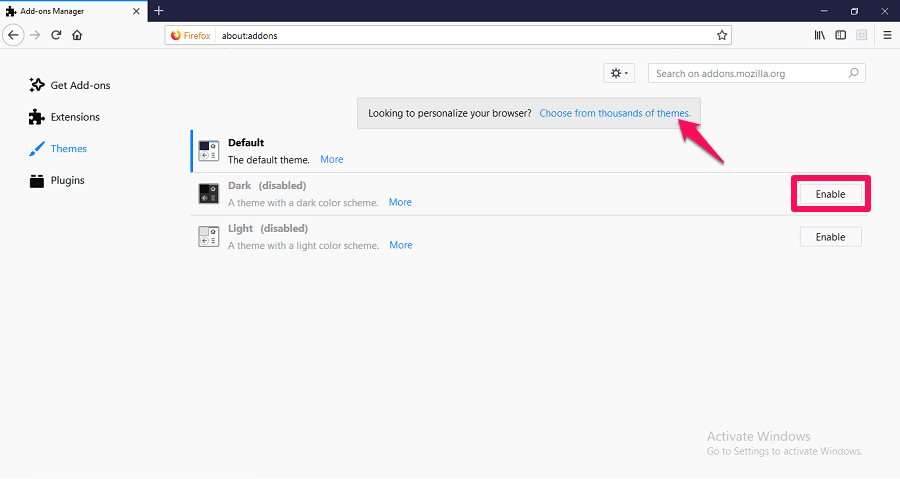Click the 'Light (disabled)' title

click(268, 228)
